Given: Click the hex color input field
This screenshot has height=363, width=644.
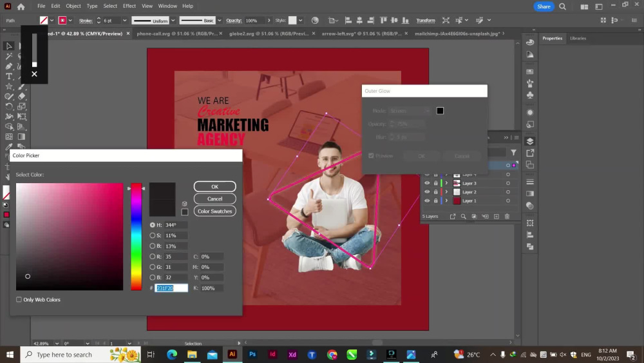Looking at the screenshot, I should 171,288.
